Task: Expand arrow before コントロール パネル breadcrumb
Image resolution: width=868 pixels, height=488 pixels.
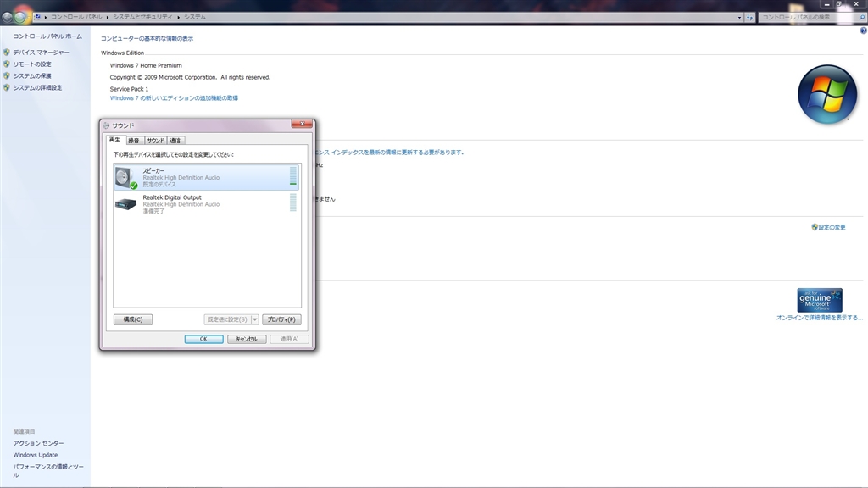Action: click(46, 17)
